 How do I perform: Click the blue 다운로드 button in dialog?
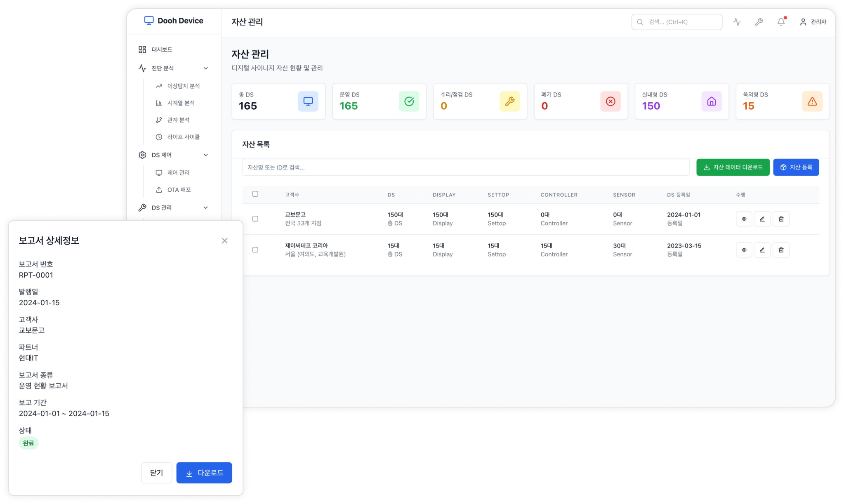pos(204,473)
